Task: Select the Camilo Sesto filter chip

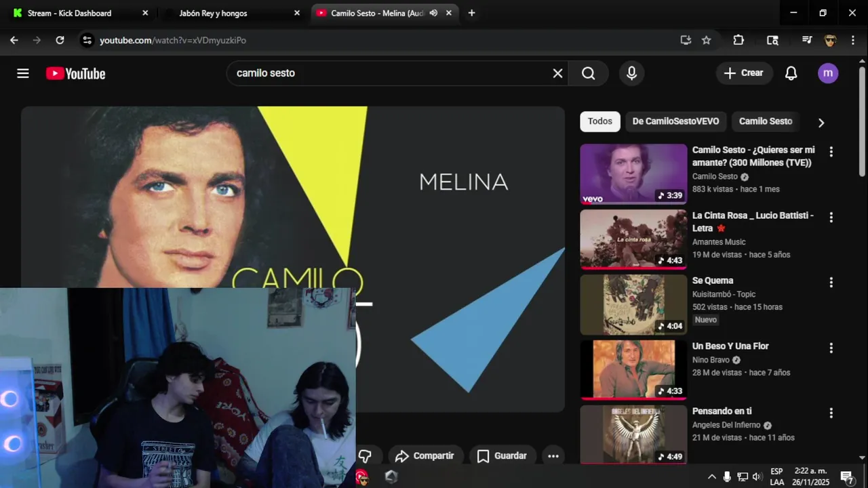Action: point(766,121)
